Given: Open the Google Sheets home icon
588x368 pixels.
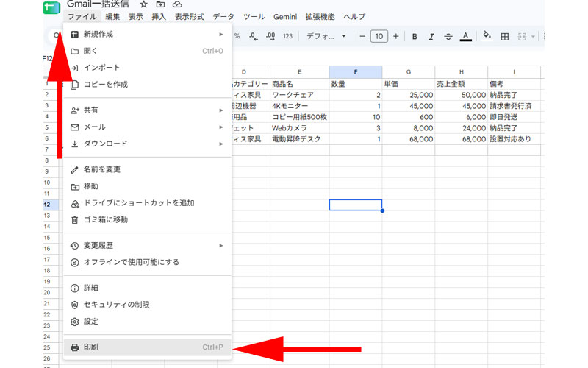Looking at the screenshot, I should tap(51, 7).
